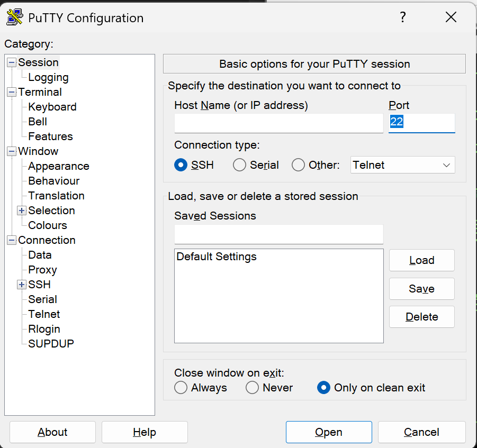Collapse the Connection category node

pos(12,240)
